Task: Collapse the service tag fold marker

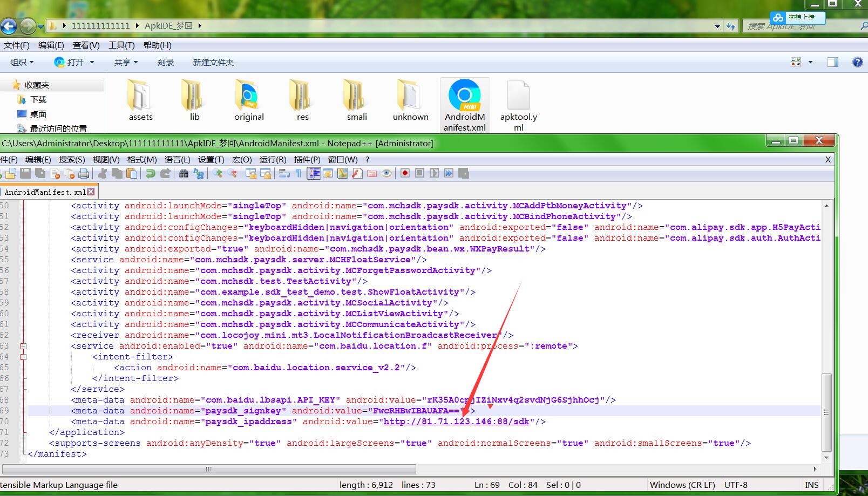Action: coord(23,346)
